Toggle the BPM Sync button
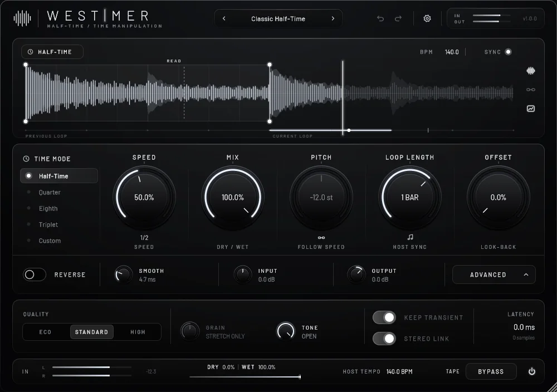This screenshot has width=557, height=392. [509, 52]
